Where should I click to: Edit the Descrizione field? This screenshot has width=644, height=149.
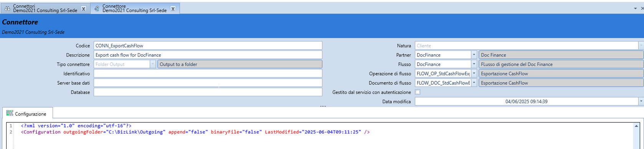click(x=208, y=55)
